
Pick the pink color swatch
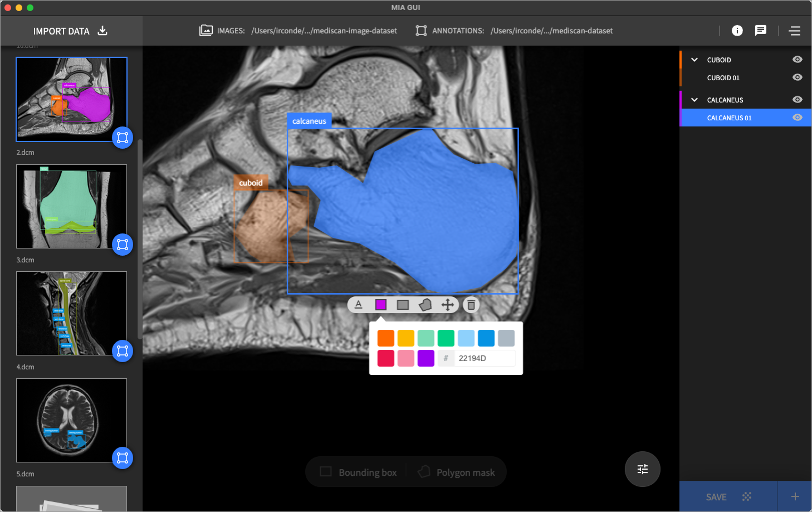[406, 358]
